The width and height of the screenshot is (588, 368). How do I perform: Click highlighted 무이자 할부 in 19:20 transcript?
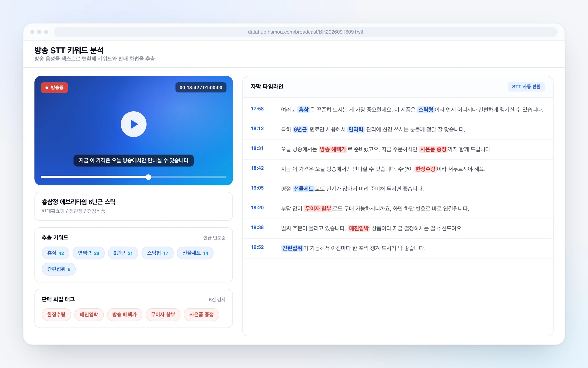318,208
